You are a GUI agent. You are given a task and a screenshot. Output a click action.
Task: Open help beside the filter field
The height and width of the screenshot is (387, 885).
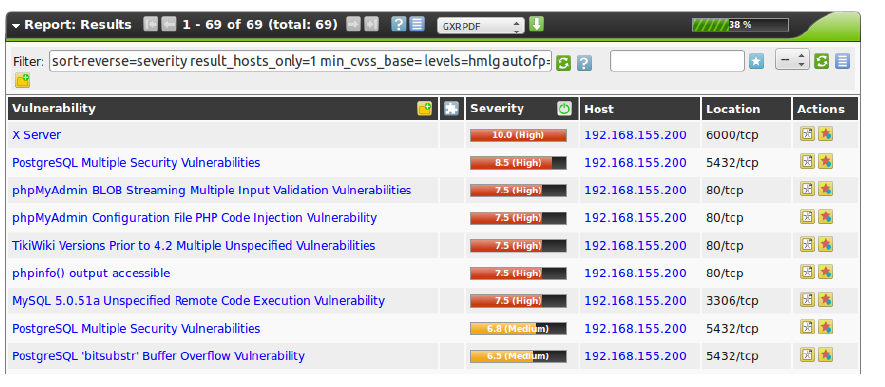pos(585,62)
